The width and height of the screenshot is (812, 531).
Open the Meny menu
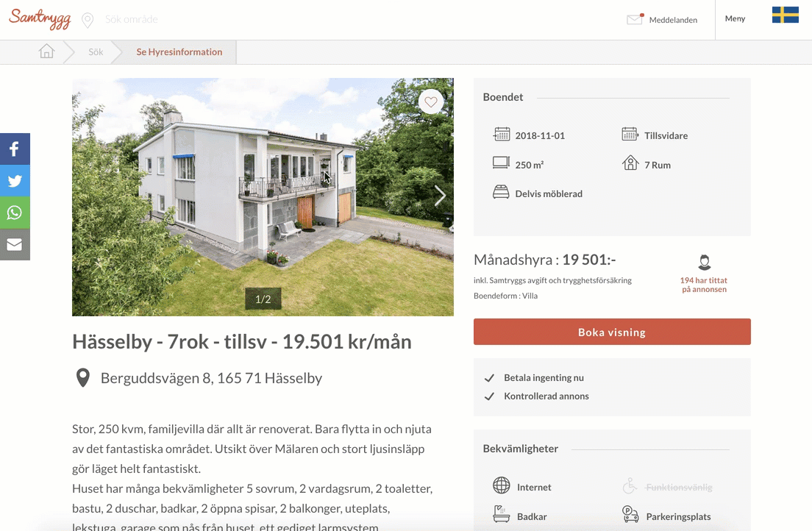[735, 18]
